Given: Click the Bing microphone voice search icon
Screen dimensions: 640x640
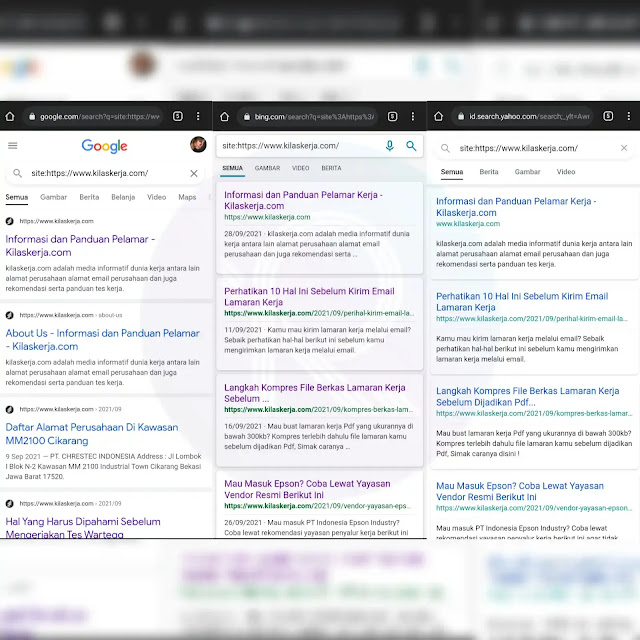Looking at the screenshot, I should click(x=390, y=146).
